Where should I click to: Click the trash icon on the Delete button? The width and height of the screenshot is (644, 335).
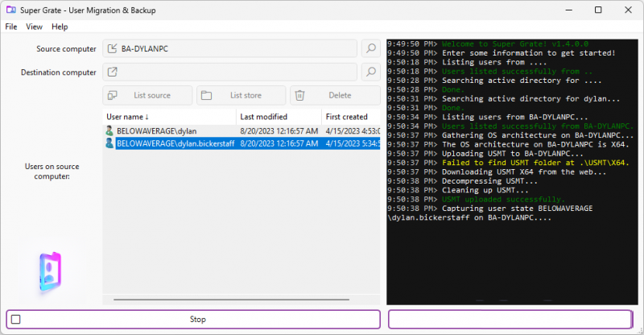pyautogui.click(x=299, y=95)
